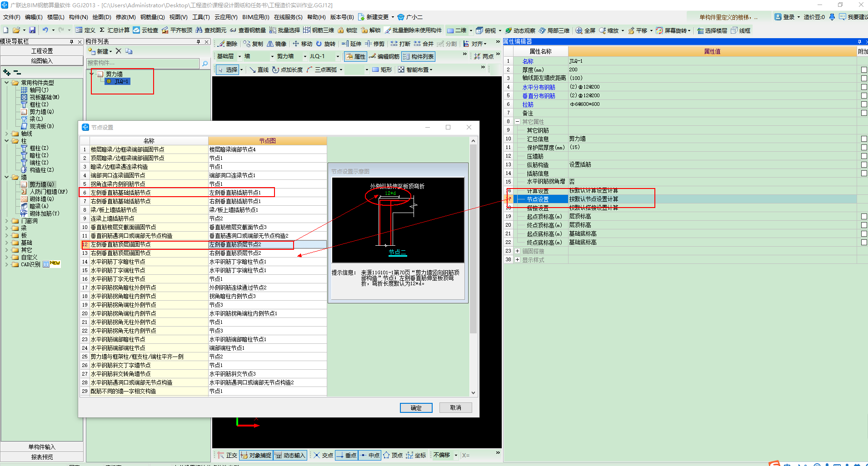Open 文件(F) menu
This screenshot has height=466, width=868.
click(12, 17)
